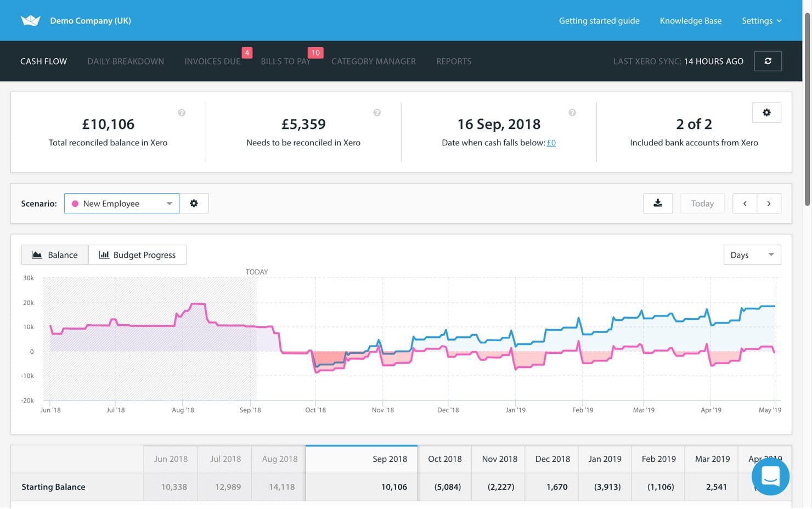Show help for needs to be reconciled
Viewport: 812px width, 509px height.
click(x=377, y=112)
